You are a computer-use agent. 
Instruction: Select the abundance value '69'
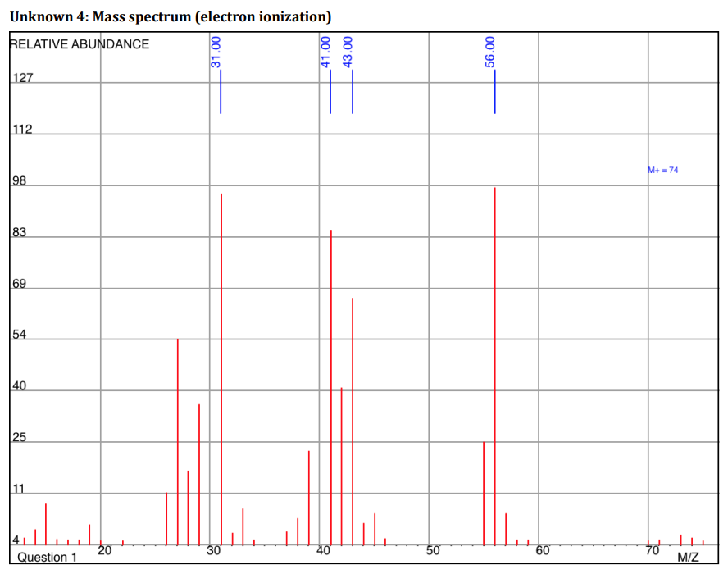pyautogui.click(x=19, y=283)
